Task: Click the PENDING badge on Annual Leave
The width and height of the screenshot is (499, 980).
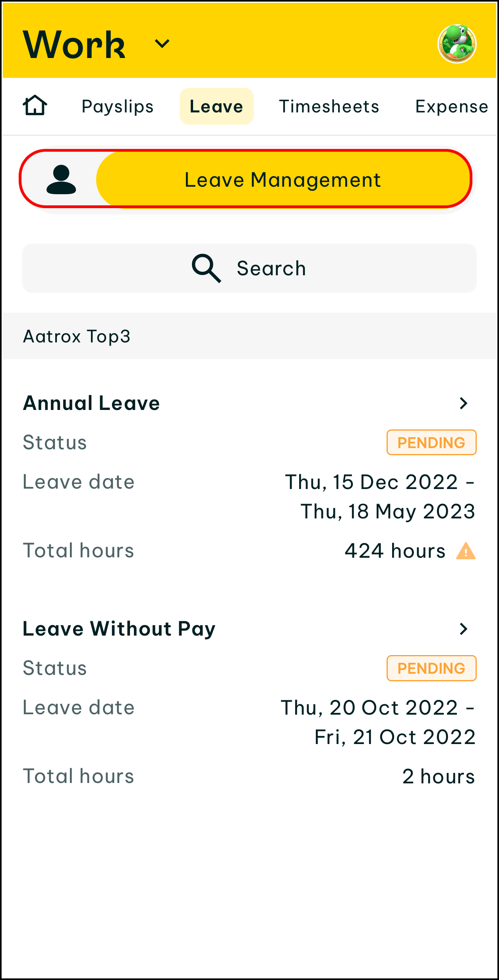Action: tap(431, 443)
